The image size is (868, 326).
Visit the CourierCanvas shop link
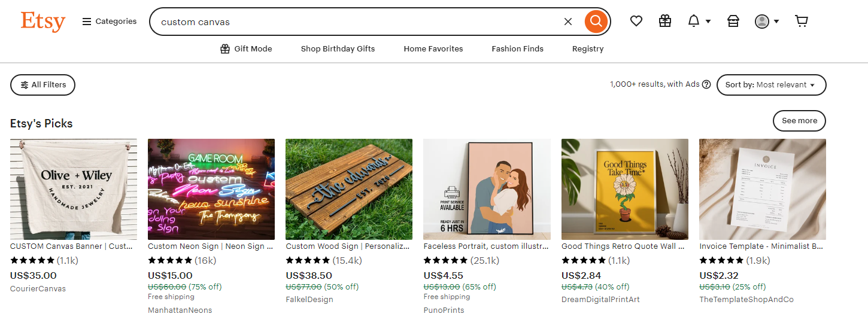38,289
